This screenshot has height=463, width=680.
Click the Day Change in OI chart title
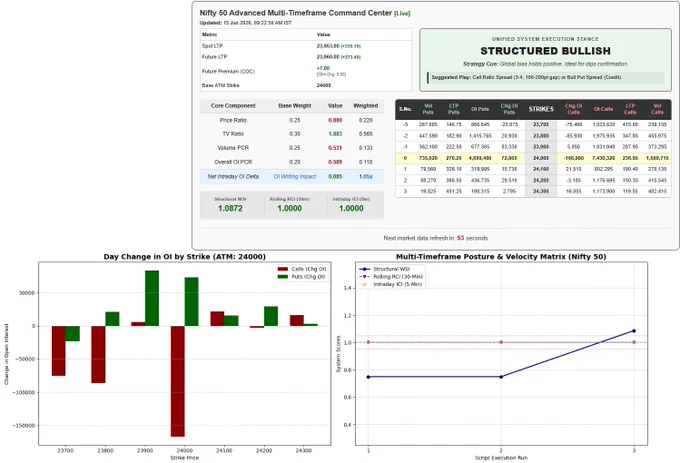(x=185, y=257)
